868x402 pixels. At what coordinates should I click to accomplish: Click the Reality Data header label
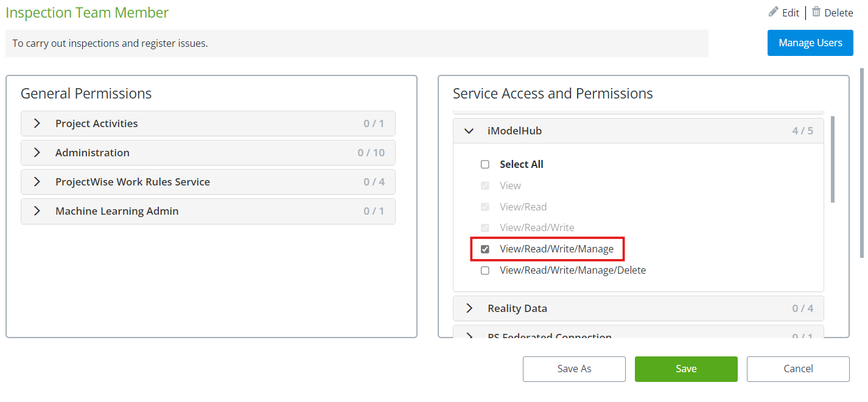(x=517, y=308)
